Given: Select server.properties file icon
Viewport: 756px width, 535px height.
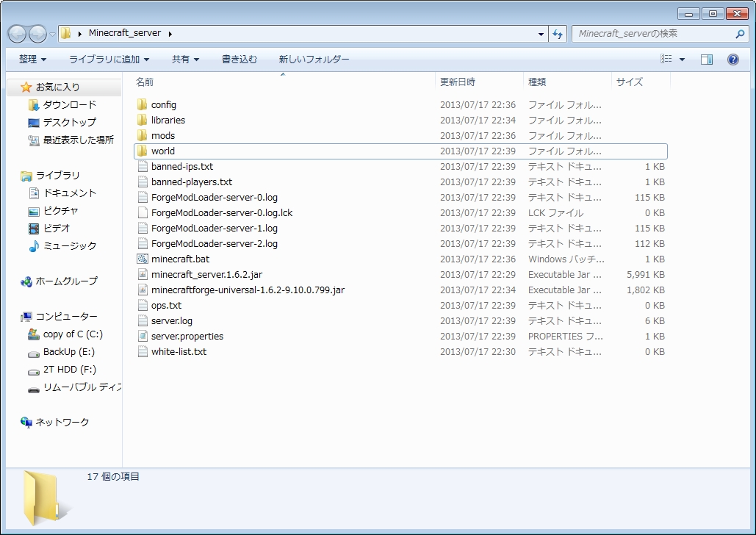Looking at the screenshot, I should [x=143, y=337].
